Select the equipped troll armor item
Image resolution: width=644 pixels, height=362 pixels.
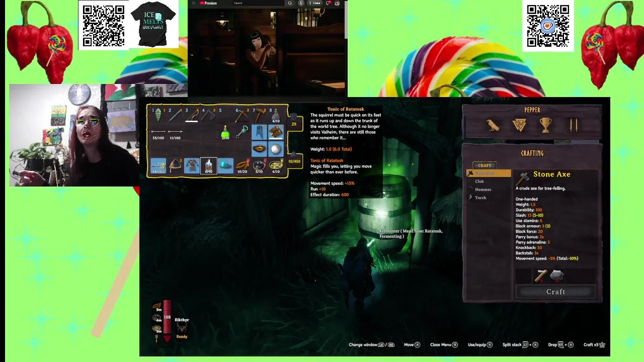tap(192, 166)
